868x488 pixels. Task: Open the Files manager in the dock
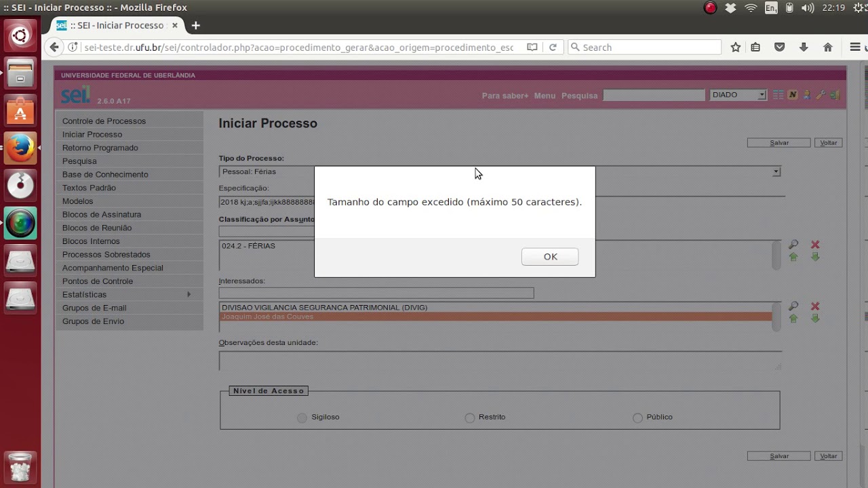coord(20,73)
